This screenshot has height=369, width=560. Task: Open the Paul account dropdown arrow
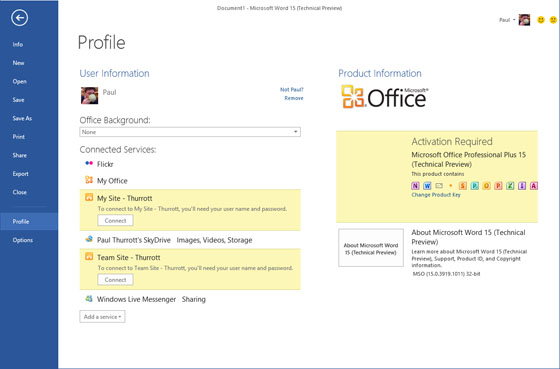514,20
